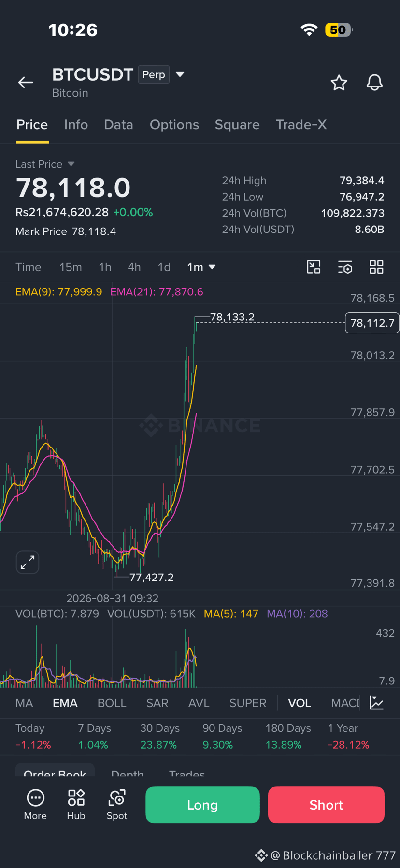The image size is (400, 868).
Task: Tap the last price 78,118.0
Action: tap(73, 188)
